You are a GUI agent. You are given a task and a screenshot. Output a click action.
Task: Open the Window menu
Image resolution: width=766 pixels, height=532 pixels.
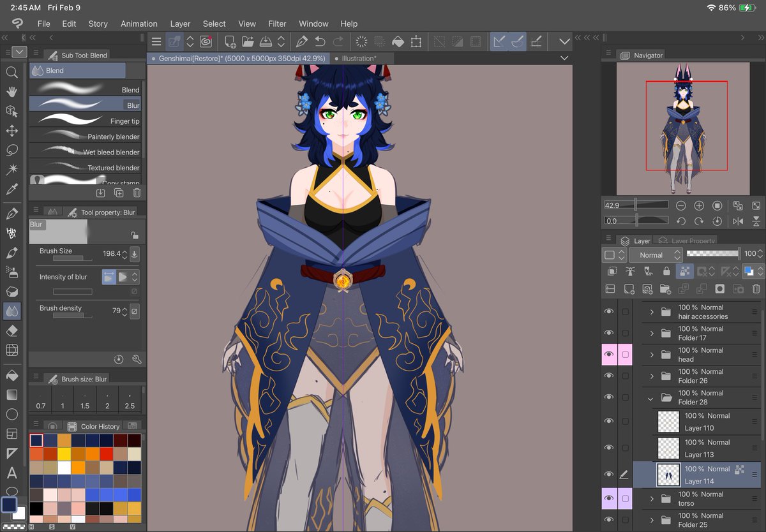313,24
